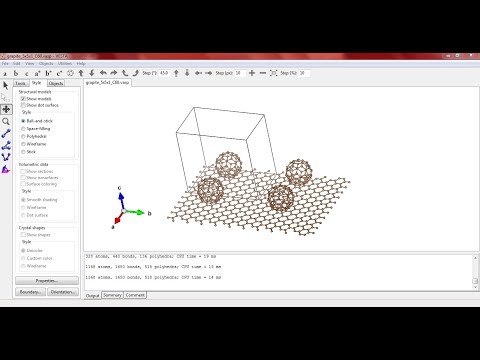Click the output panel scroll-up arrow
This screenshot has height=360, width=480.
click(476, 258)
